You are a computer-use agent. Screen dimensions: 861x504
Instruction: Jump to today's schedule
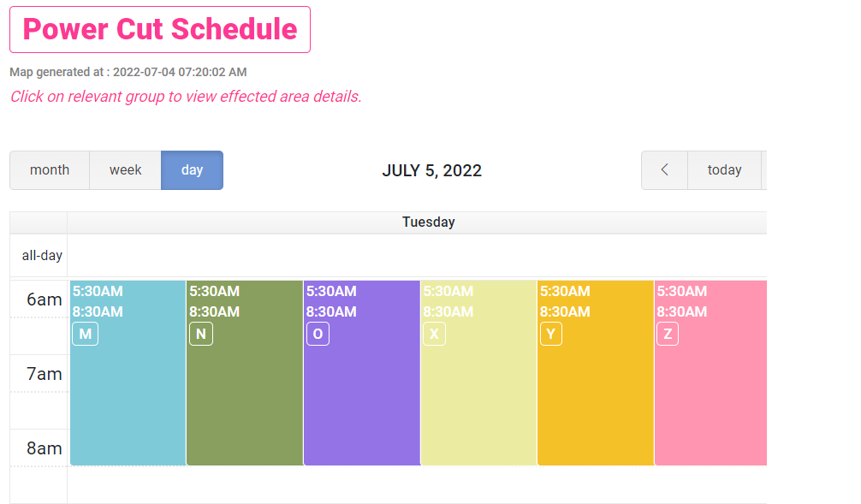click(725, 169)
